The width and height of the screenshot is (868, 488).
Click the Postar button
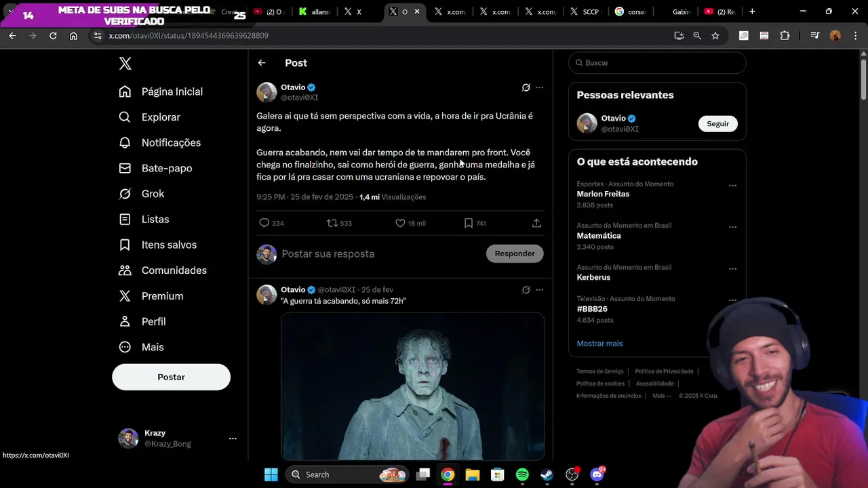[x=171, y=377]
